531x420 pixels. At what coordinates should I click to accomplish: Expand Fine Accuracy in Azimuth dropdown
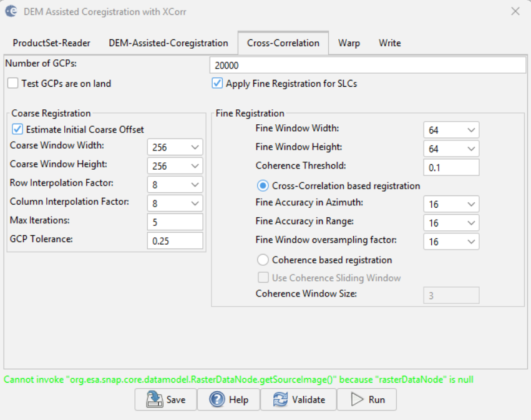(x=451, y=204)
